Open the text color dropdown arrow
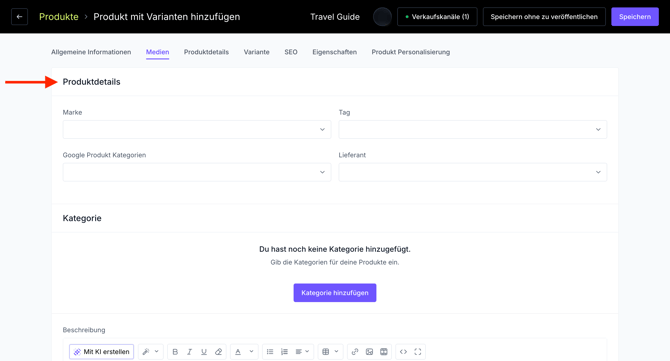This screenshot has height=361, width=670. tap(251, 352)
